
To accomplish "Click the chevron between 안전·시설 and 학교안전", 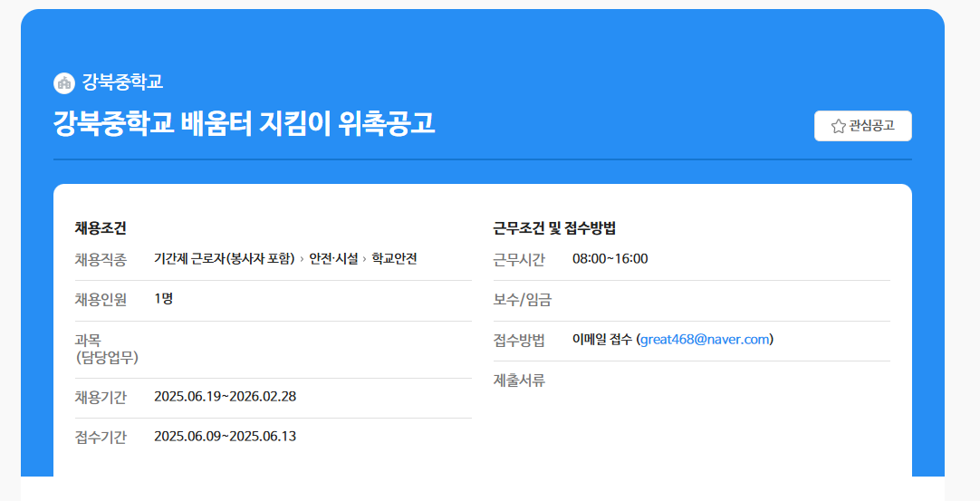I will (x=365, y=260).
